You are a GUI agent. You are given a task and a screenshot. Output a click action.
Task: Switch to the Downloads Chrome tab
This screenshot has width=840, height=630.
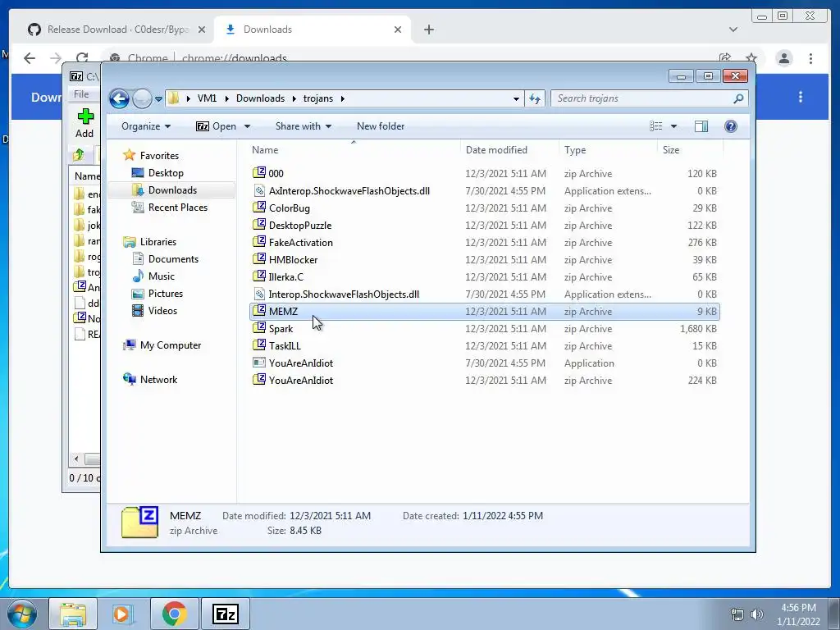coord(313,30)
